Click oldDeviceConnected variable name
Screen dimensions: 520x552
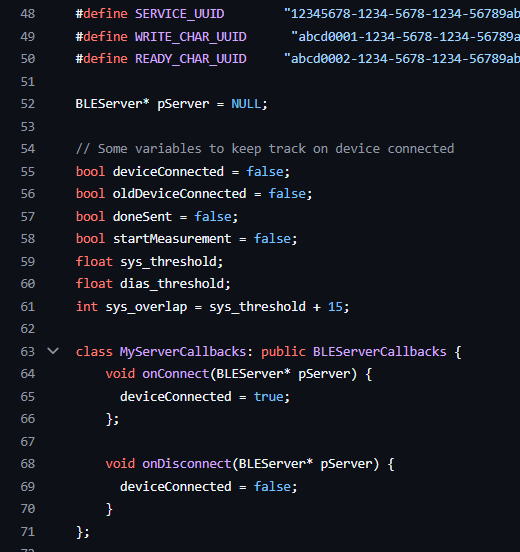180,194
